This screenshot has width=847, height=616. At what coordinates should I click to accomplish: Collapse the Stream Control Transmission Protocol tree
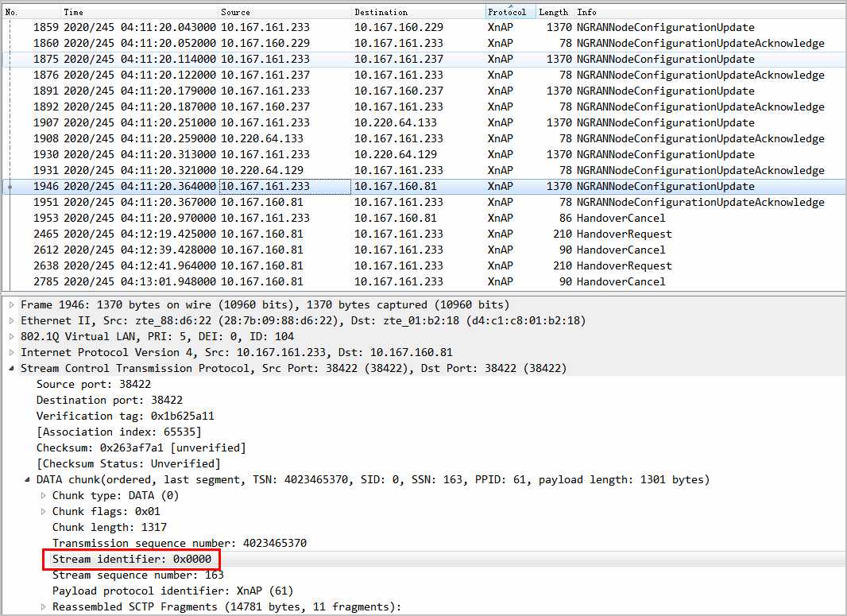11,369
